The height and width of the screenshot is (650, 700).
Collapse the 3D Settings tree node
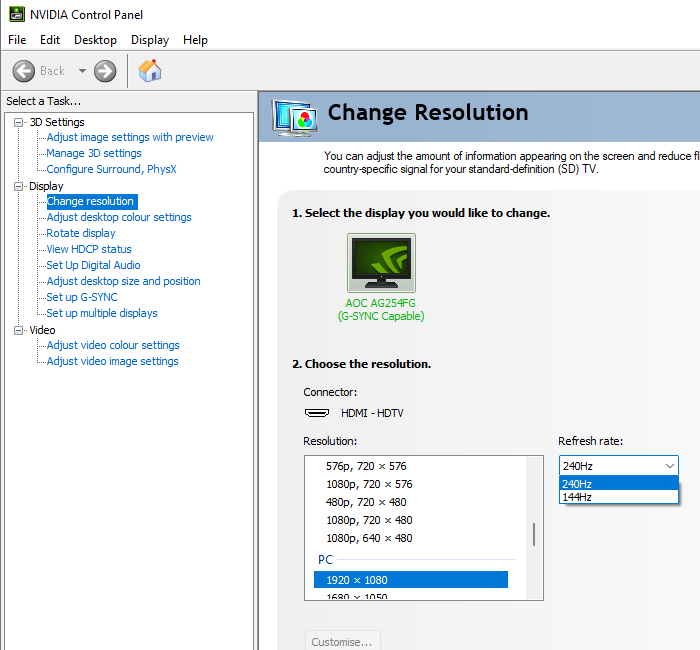click(18, 122)
